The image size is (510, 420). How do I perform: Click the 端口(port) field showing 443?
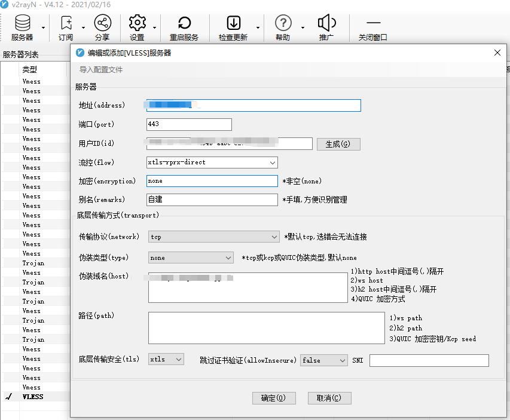point(190,124)
